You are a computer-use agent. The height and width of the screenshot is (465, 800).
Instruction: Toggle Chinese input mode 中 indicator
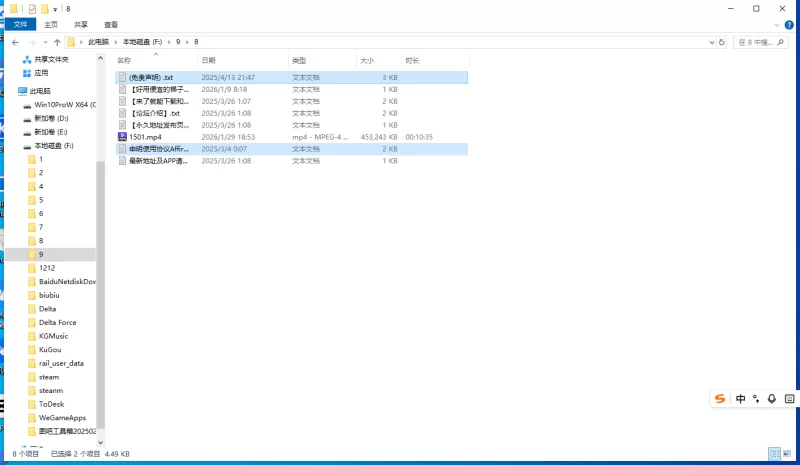pyautogui.click(x=741, y=399)
